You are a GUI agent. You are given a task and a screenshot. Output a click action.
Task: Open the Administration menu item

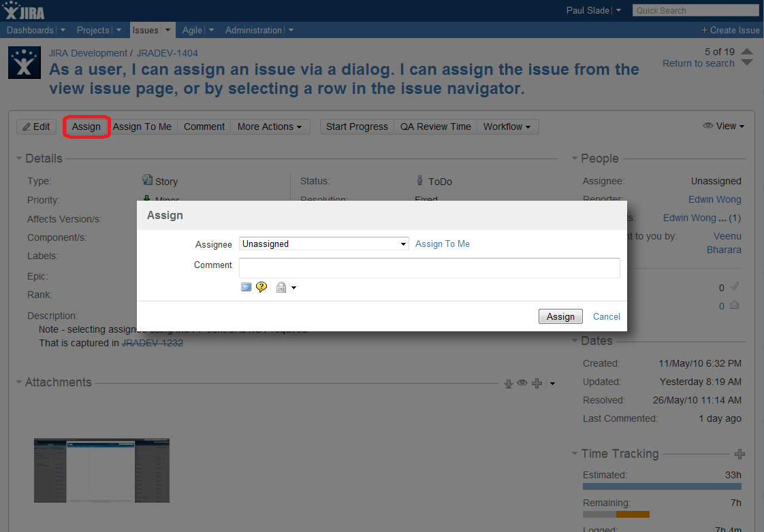(253, 30)
